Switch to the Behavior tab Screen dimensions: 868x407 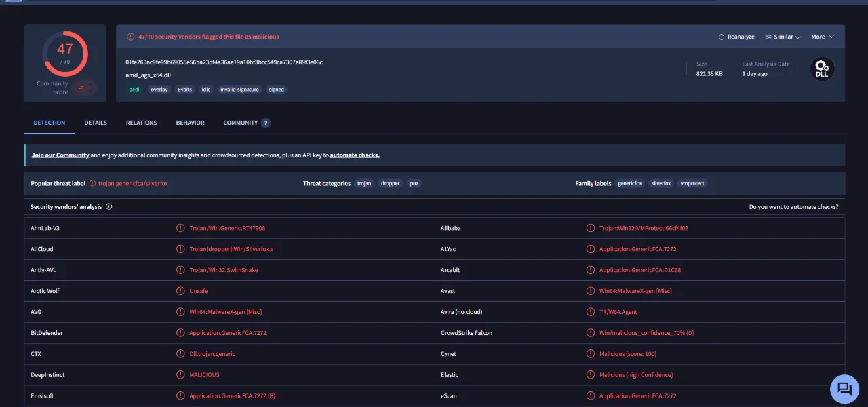click(190, 123)
